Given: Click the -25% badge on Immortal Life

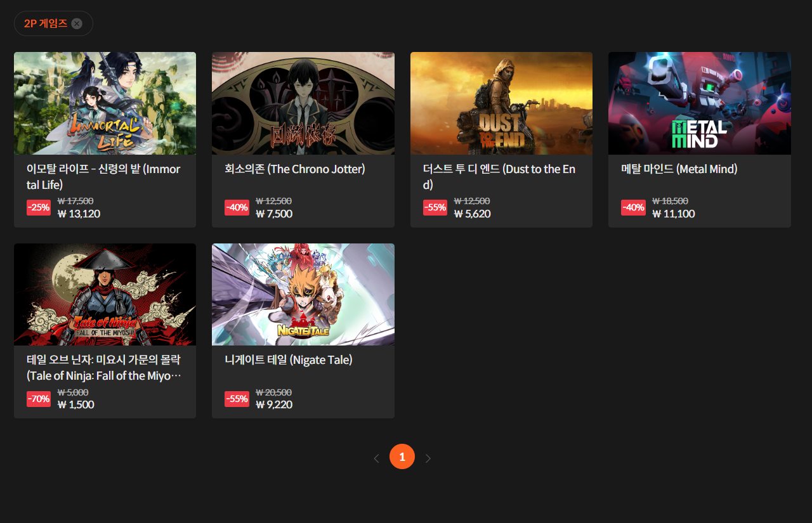Looking at the screenshot, I should [39, 207].
